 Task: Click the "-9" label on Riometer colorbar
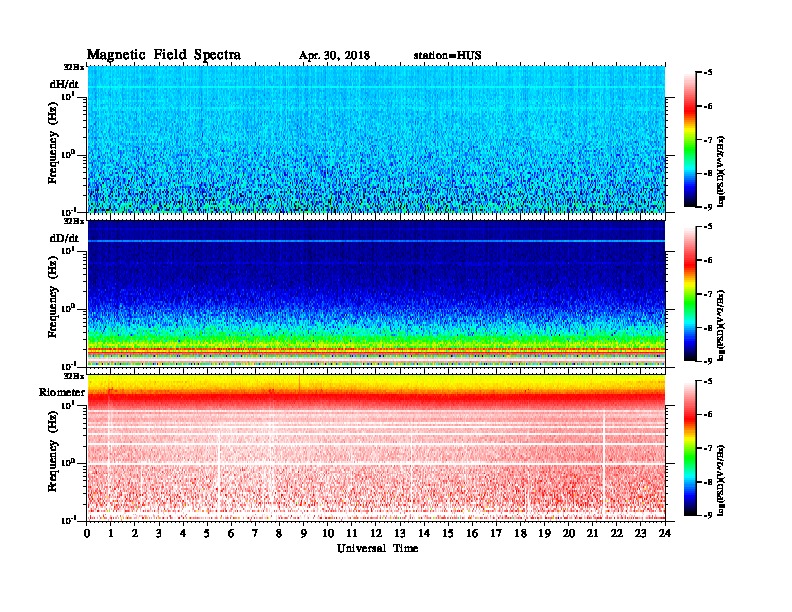[x=707, y=515]
